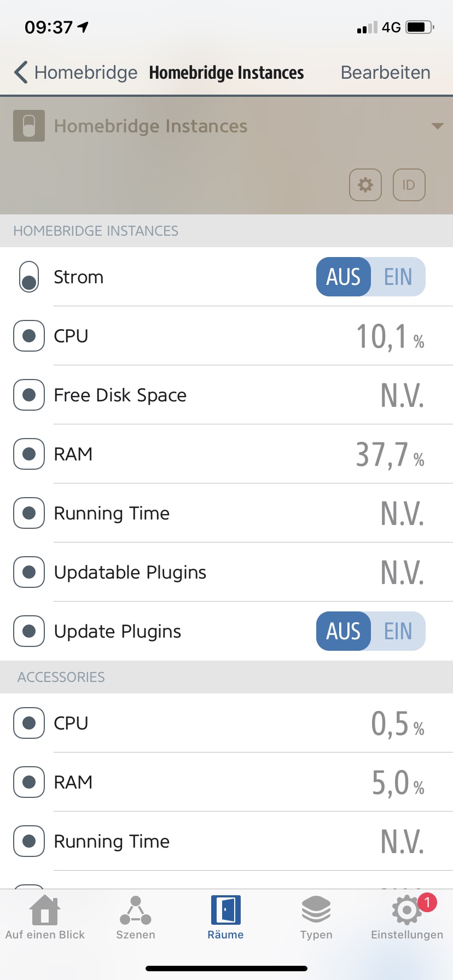Toggle the Strom AUS/EIN switch
The height and width of the screenshot is (980, 453).
(x=370, y=277)
